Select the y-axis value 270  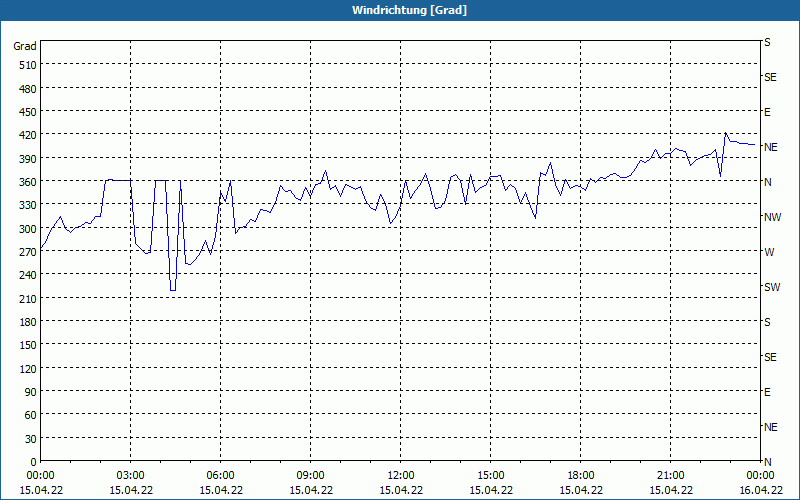[28, 252]
